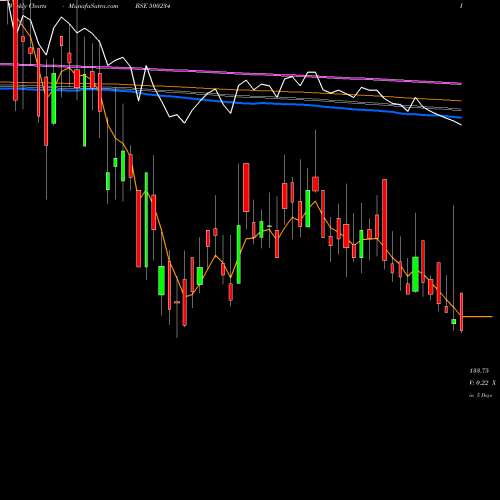This screenshot has width=500, height=500.
Task: Click the '188.75' price value
Action: point(479,371)
